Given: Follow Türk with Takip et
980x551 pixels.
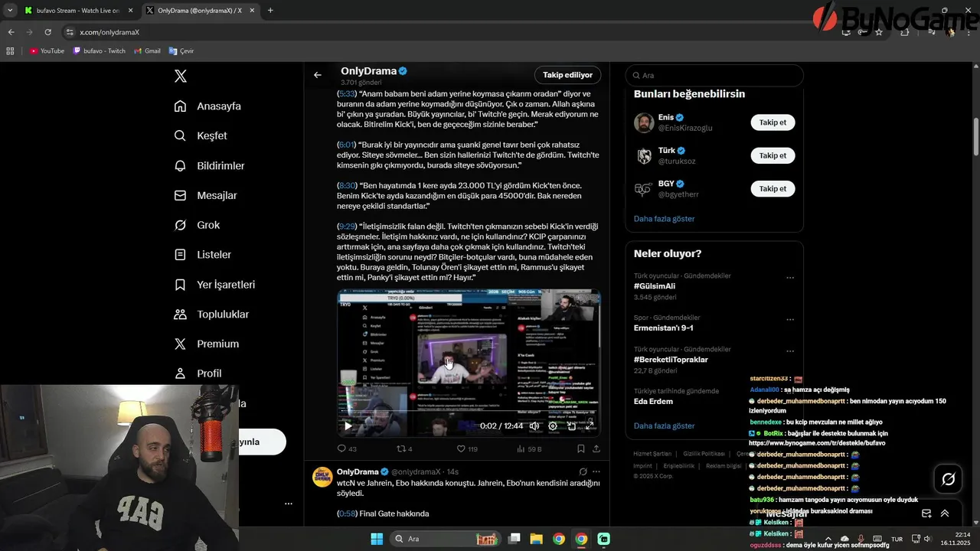Looking at the screenshot, I should click(x=773, y=155).
